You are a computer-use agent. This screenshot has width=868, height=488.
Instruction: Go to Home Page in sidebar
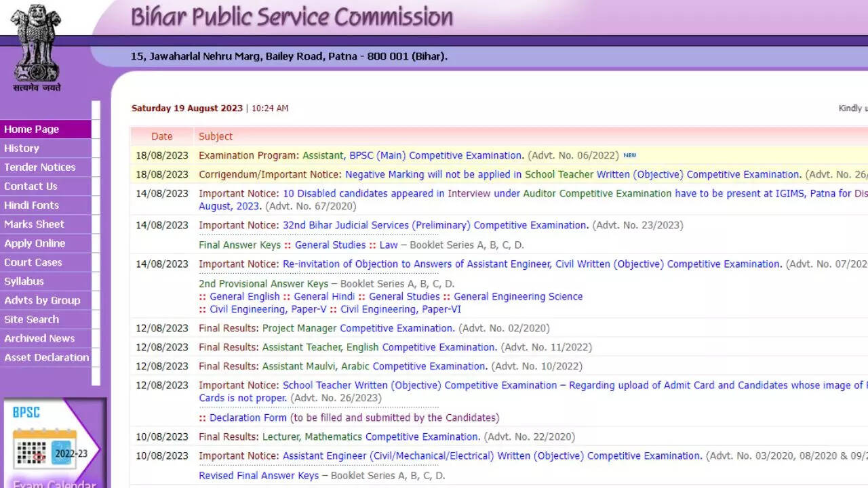(32, 129)
